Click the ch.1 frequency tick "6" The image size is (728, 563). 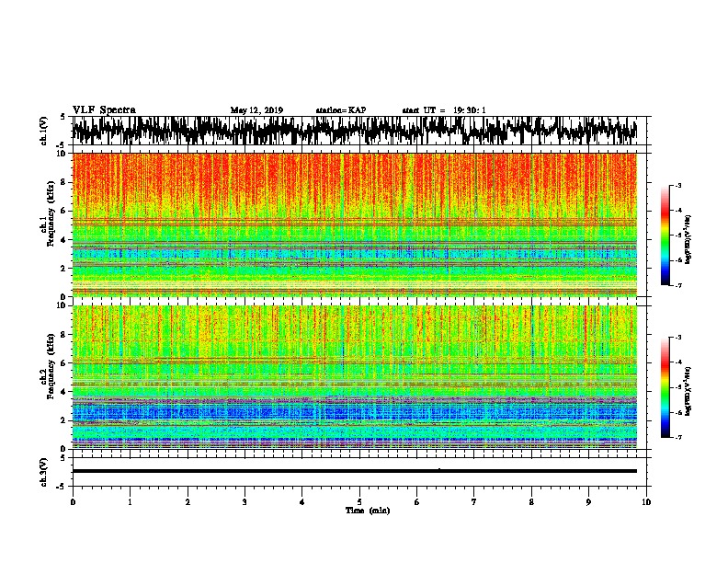(x=65, y=211)
